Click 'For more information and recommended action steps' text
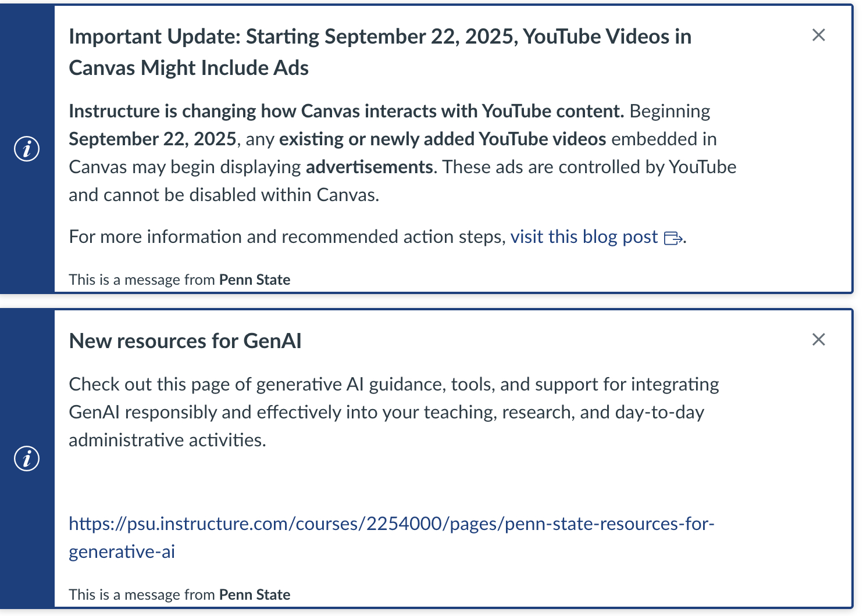This screenshot has width=863, height=616. (x=287, y=237)
